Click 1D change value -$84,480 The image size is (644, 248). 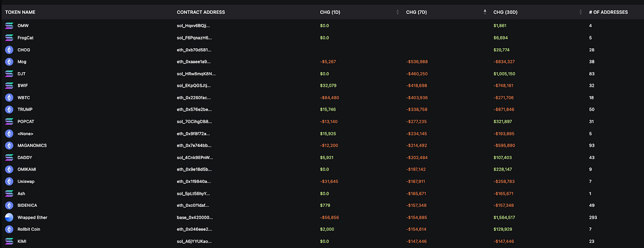[330, 97]
